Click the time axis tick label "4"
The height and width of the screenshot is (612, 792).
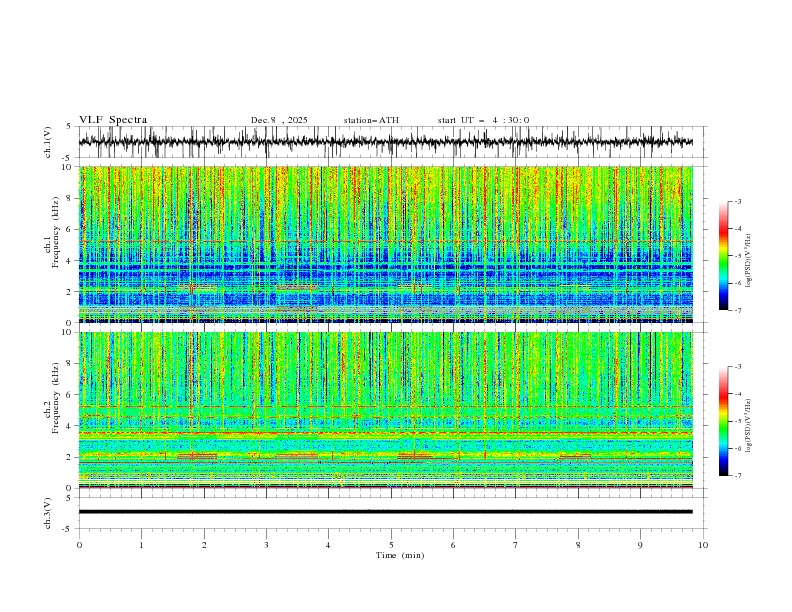point(328,545)
